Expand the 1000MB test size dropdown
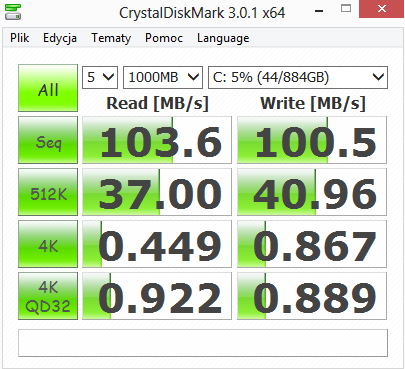 [163, 77]
